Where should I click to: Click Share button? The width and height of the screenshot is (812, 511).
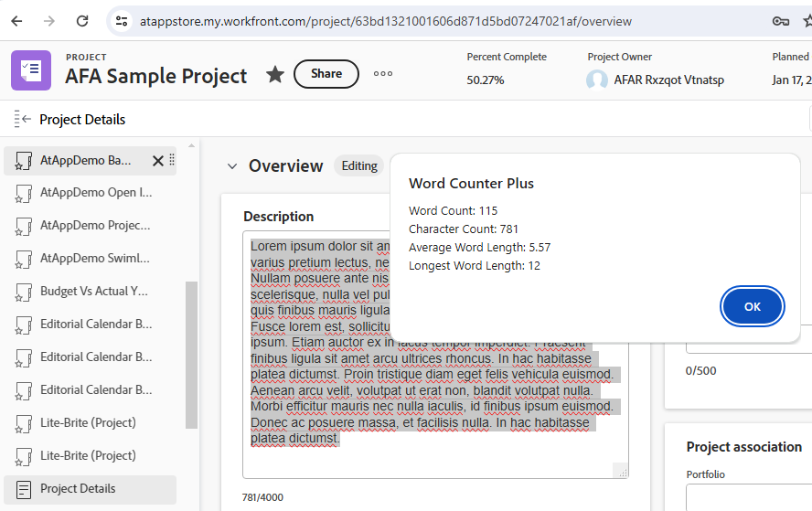[326, 74]
